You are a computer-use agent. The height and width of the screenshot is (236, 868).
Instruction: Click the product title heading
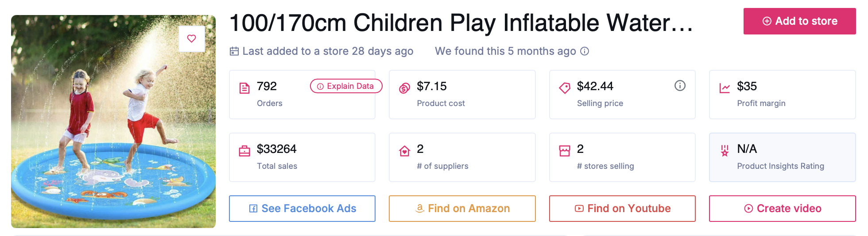coord(461,23)
